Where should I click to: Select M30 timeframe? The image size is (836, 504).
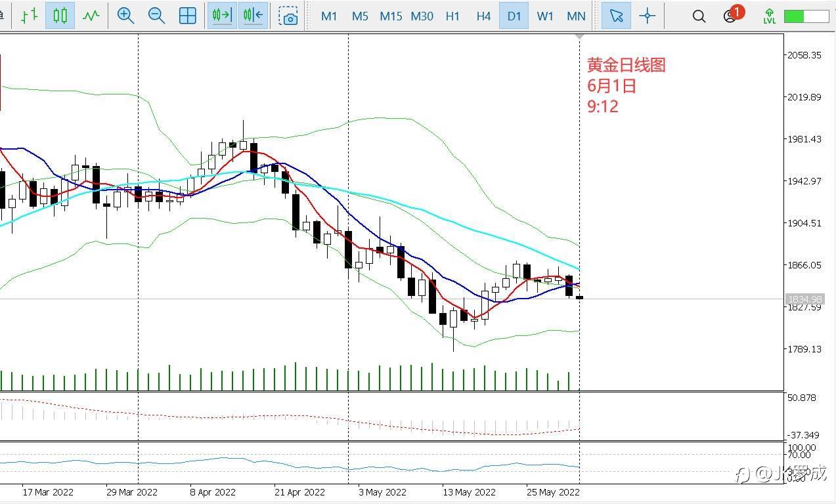(x=422, y=16)
